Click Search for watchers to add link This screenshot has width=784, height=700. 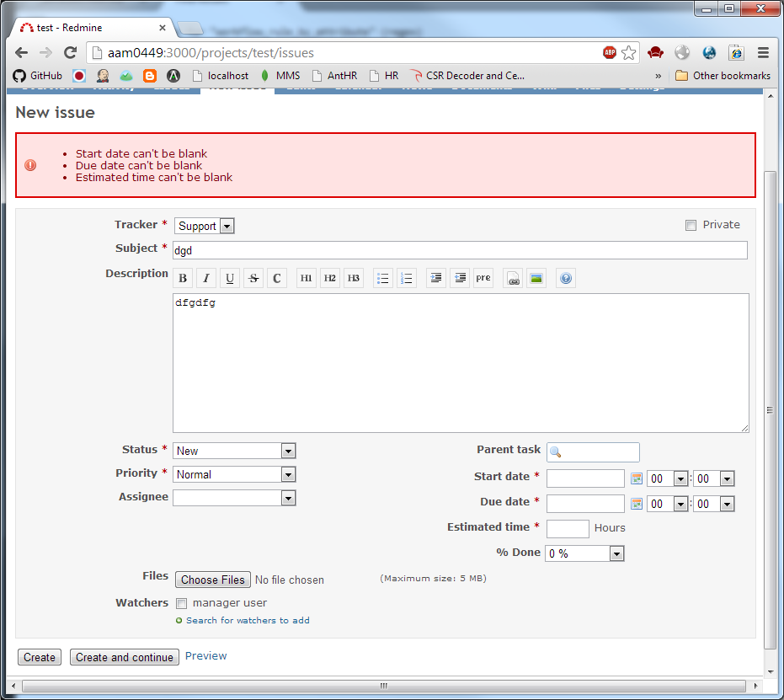coord(248,621)
